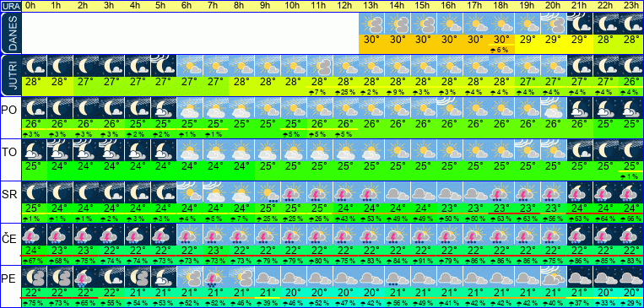Image resolution: width=644 pixels, height=308 pixels.
Task: Click SR 14h grey cloud icon
Action: [x=398, y=192]
